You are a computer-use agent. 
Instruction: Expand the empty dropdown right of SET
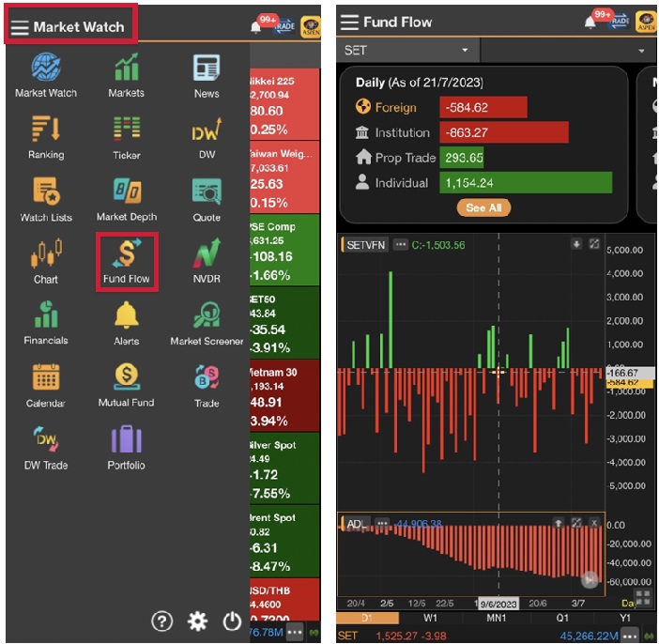pos(569,51)
